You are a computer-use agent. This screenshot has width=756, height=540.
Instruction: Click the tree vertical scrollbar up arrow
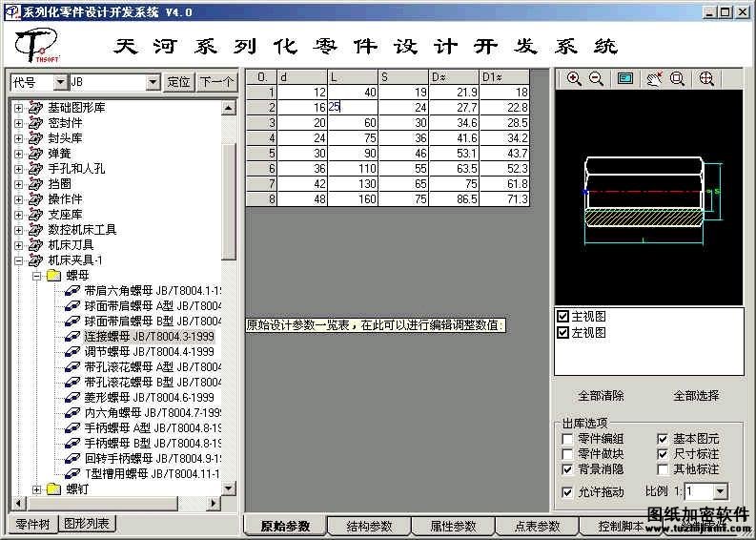point(229,108)
